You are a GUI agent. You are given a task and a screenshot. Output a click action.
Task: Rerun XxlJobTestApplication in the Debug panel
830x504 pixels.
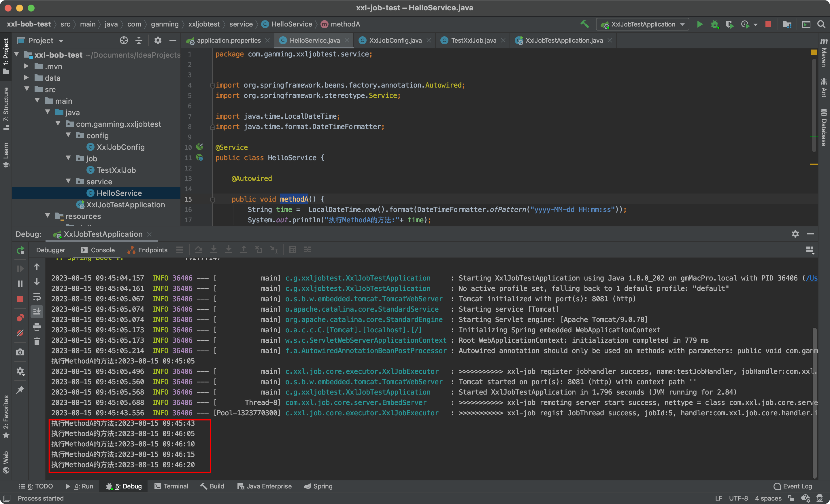(20, 250)
